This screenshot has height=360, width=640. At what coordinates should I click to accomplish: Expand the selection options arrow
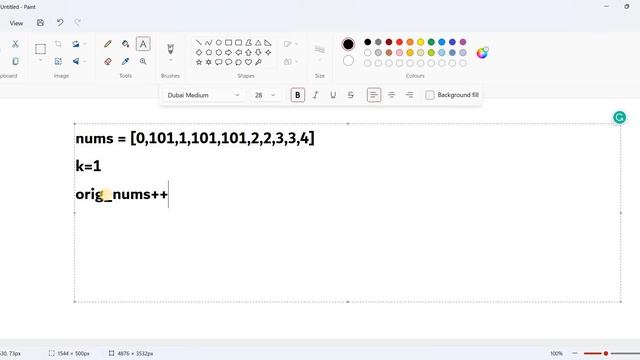(x=40, y=60)
